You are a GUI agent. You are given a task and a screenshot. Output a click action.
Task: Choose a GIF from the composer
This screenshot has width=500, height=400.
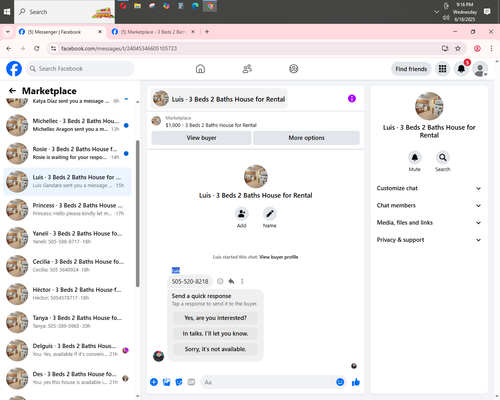(x=191, y=382)
